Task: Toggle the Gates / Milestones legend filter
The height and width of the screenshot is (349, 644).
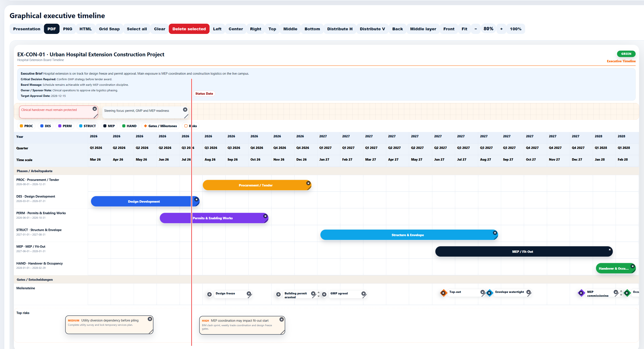Action: (x=160, y=126)
